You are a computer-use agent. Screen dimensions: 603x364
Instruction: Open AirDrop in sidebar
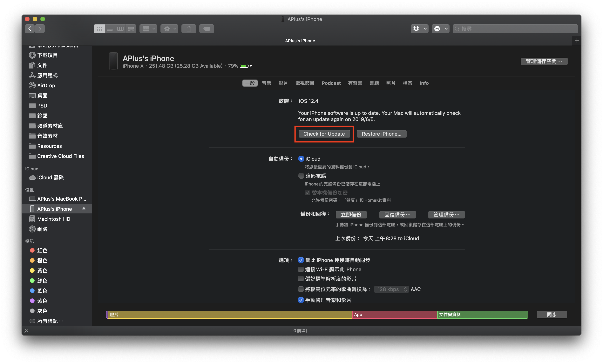56,85
